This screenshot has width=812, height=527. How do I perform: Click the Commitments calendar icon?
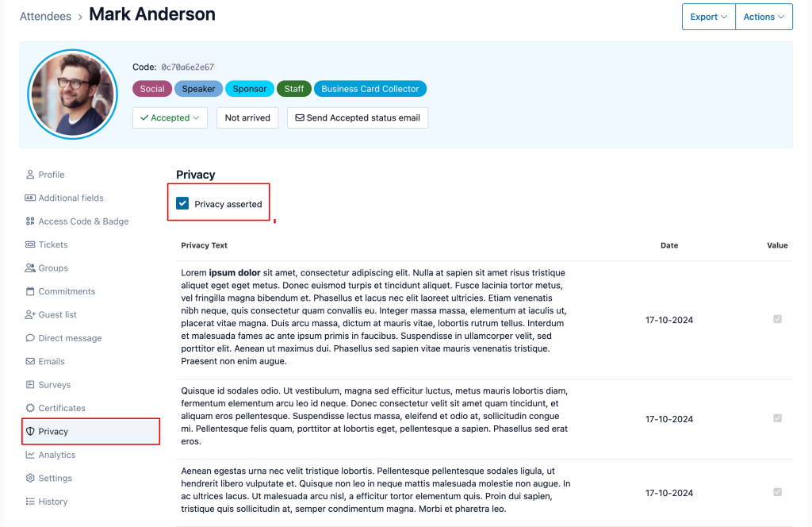[x=30, y=291]
